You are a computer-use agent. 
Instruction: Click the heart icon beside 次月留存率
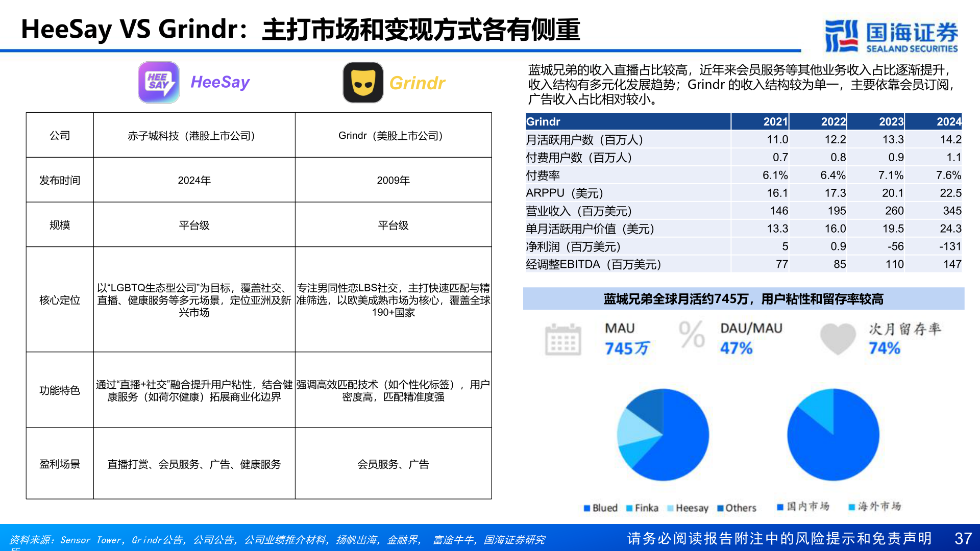838,339
